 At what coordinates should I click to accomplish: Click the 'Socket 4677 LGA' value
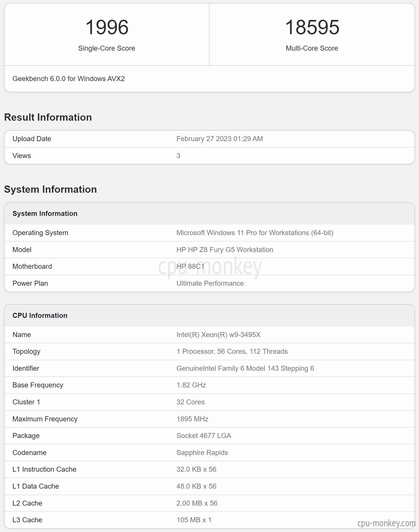pos(204,436)
